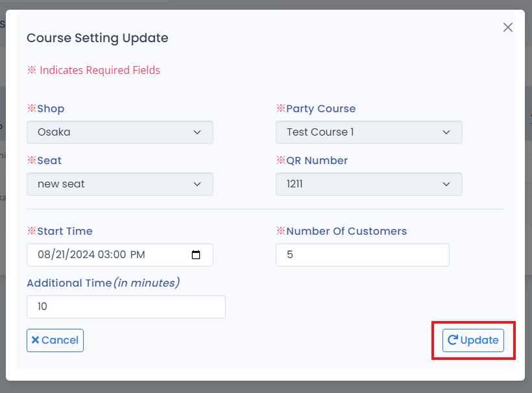The width and height of the screenshot is (532, 393).
Task: Expand the Party Course dropdown
Action: tap(369, 132)
